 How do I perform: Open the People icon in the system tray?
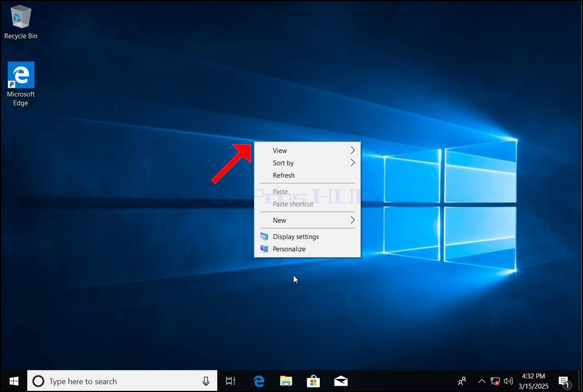(x=462, y=381)
